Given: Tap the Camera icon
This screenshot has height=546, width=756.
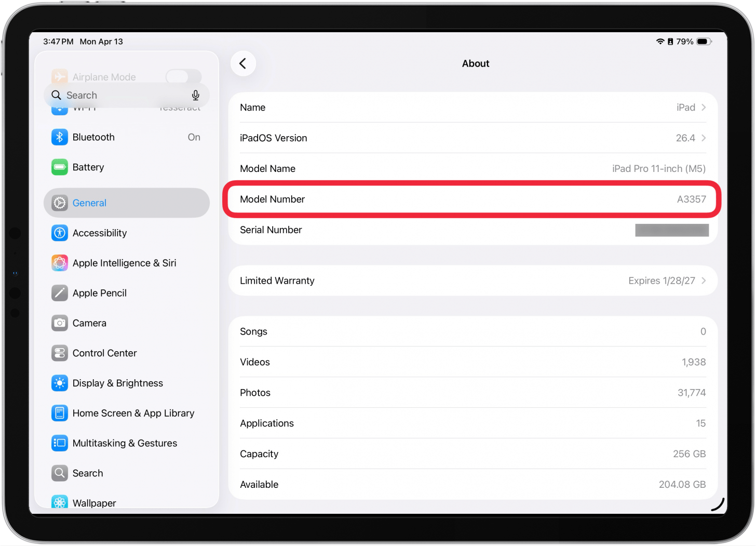Looking at the screenshot, I should click(x=60, y=323).
